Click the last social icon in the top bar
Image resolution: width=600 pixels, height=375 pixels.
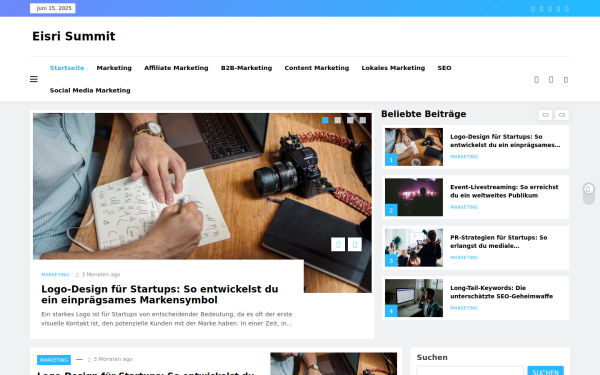pyautogui.click(x=567, y=9)
